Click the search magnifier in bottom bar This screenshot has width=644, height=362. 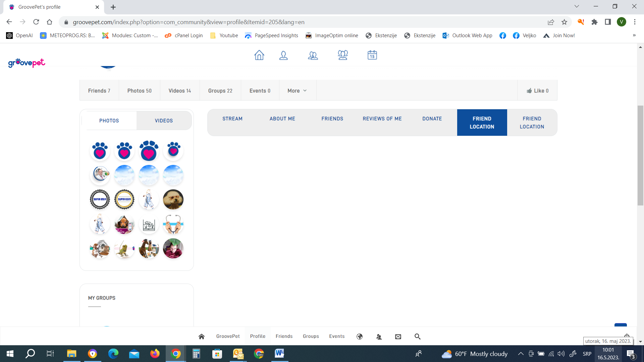tap(418, 337)
